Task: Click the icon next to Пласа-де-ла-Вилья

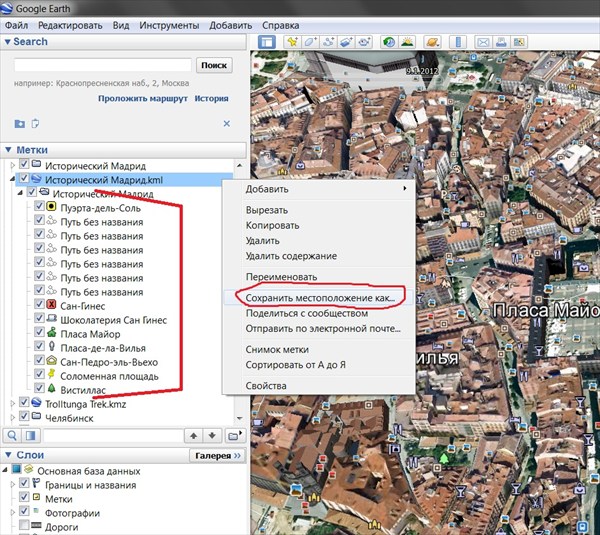Action: (x=51, y=346)
